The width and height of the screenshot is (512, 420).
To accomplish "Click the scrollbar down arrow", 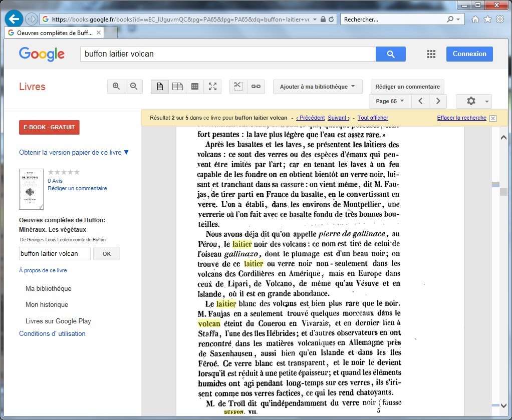I will click(503, 406).
